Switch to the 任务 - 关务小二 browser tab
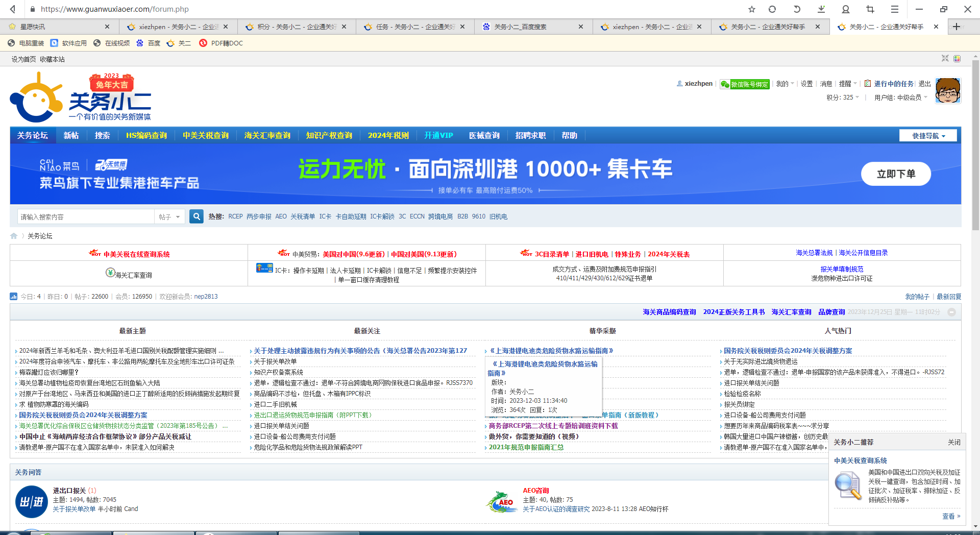The image size is (980, 535). pyautogui.click(x=414, y=27)
